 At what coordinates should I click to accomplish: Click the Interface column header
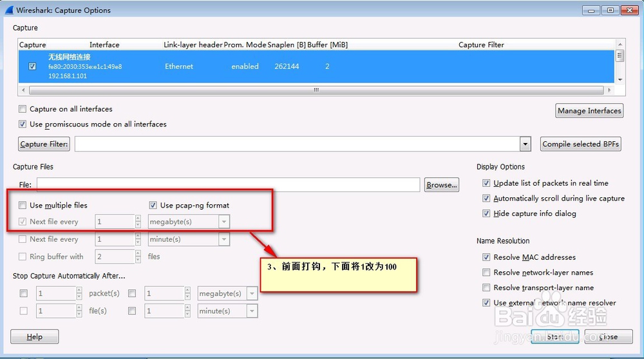(104, 44)
